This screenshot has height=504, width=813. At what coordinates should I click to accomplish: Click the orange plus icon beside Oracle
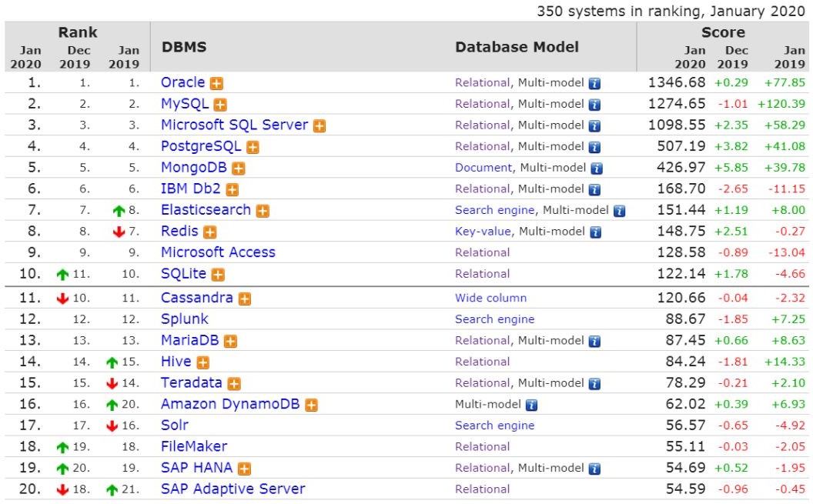(x=217, y=84)
